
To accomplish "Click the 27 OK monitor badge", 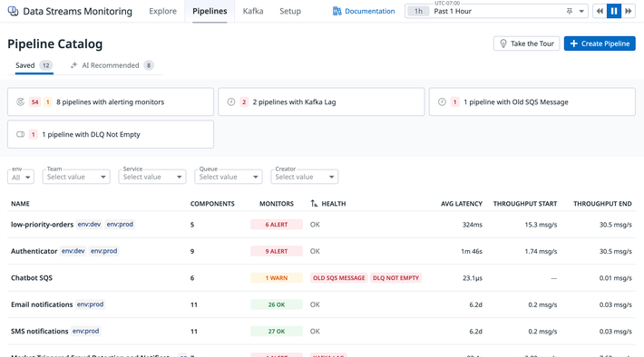I will [277, 331].
